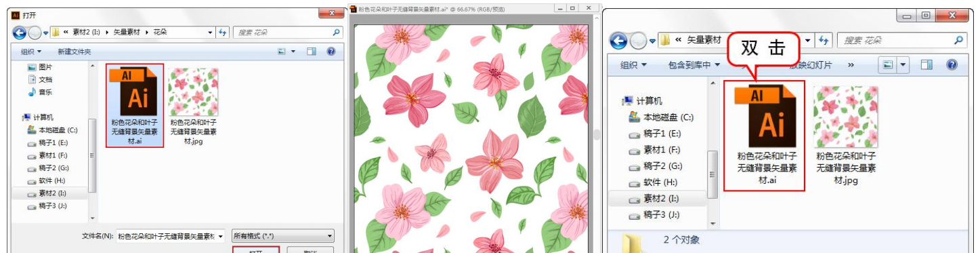This screenshot has width=980, height=253.
Task: Open 组织 menu in the Open dialog
Action: 31,52
